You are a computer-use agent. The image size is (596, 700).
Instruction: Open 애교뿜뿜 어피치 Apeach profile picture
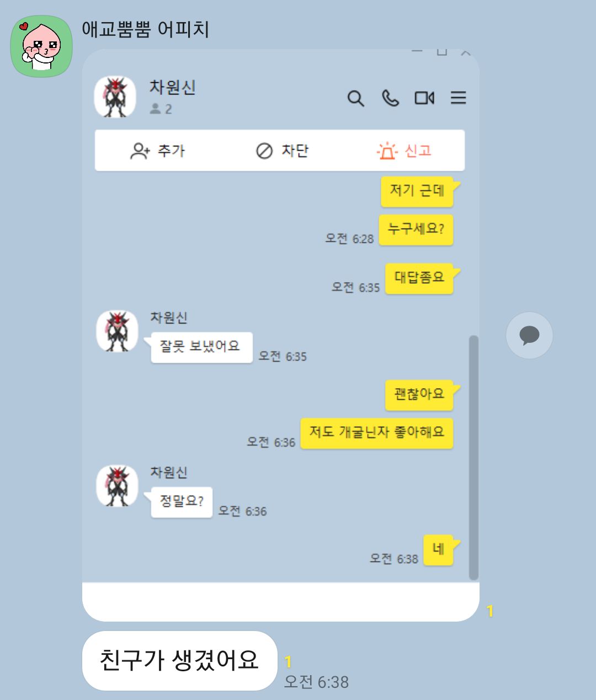click(x=42, y=46)
